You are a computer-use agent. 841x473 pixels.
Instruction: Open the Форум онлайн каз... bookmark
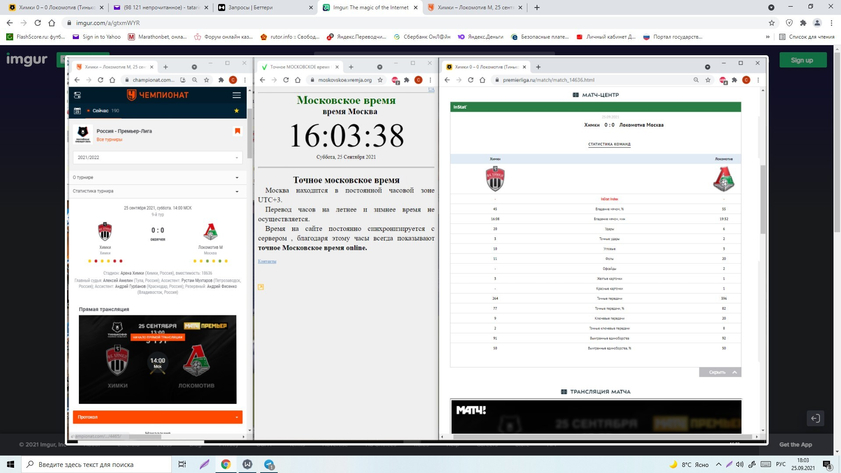pos(223,37)
